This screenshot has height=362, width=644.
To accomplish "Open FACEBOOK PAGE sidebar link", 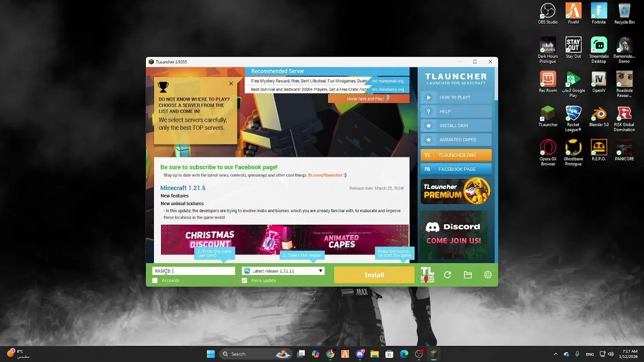I will click(456, 169).
